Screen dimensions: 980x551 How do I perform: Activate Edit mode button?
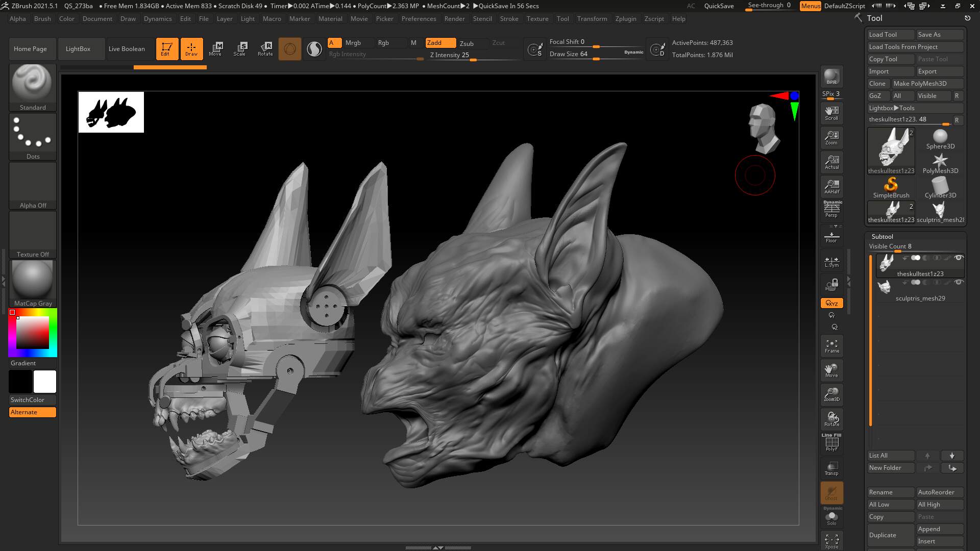(167, 48)
